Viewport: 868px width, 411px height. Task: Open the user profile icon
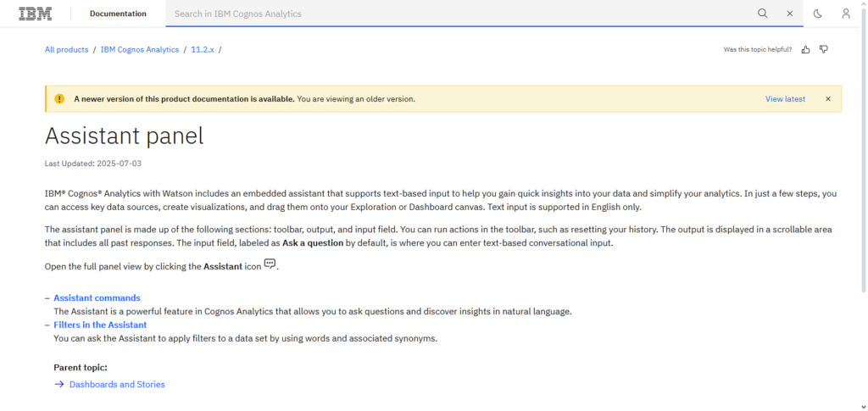point(846,14)
